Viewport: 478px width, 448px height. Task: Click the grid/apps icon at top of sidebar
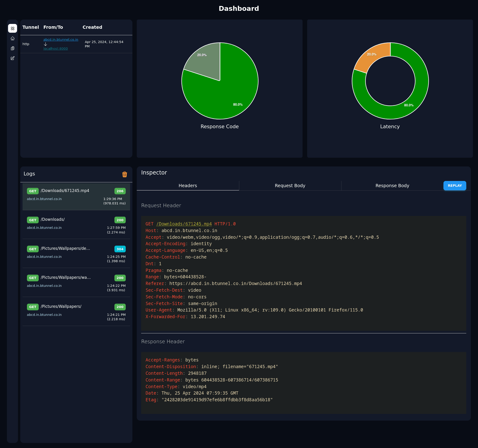13,28
